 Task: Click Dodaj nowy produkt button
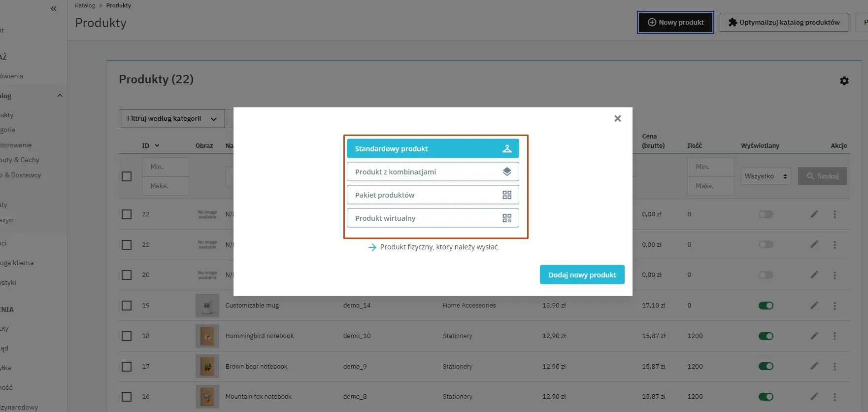click(582, 275)
